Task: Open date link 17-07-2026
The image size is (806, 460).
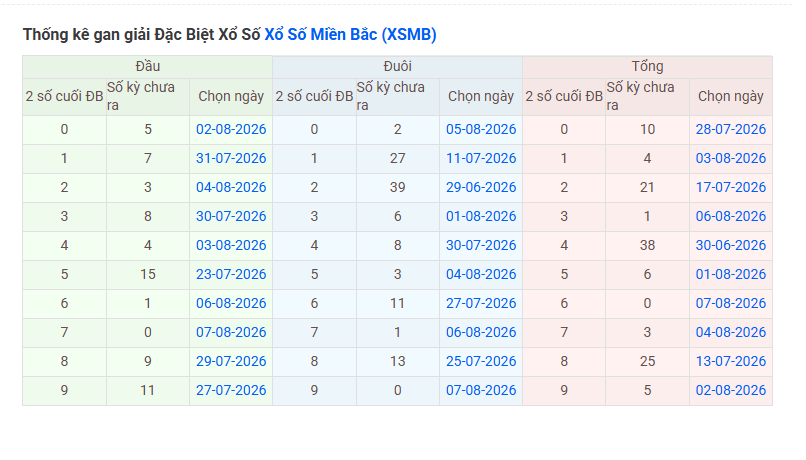Action: (730, 187)
